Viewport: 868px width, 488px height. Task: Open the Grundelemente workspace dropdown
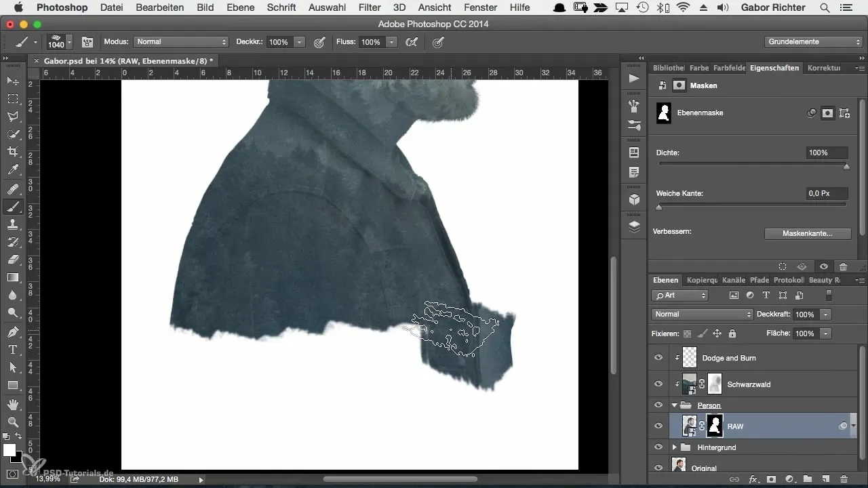(812, 42)
